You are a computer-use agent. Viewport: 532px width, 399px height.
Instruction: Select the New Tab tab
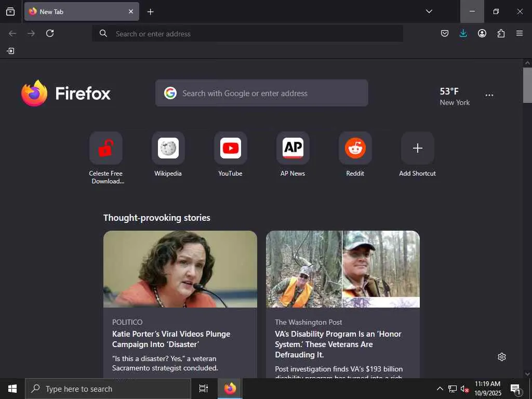(82, 11)
